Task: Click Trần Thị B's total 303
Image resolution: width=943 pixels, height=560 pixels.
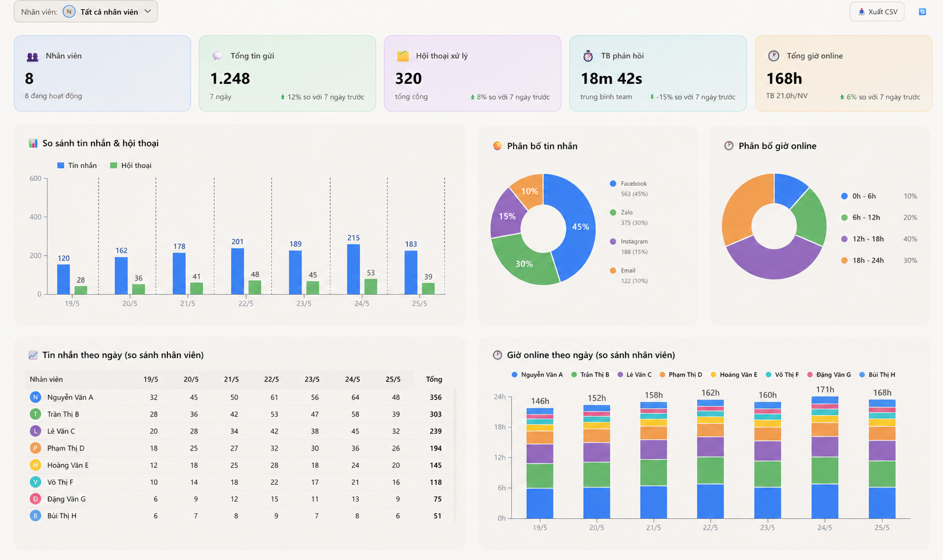Action: tap(436, 414)
